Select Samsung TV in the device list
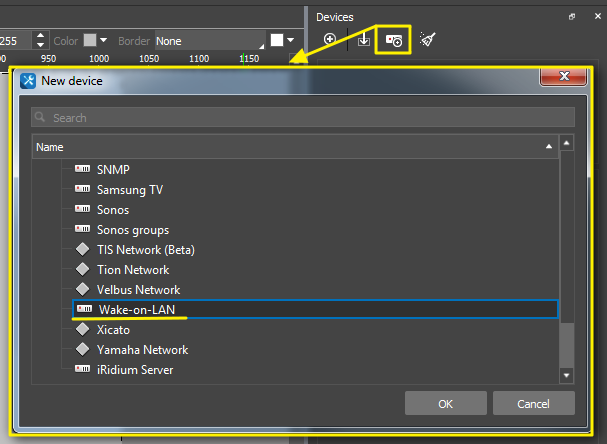 coord(129,189)
